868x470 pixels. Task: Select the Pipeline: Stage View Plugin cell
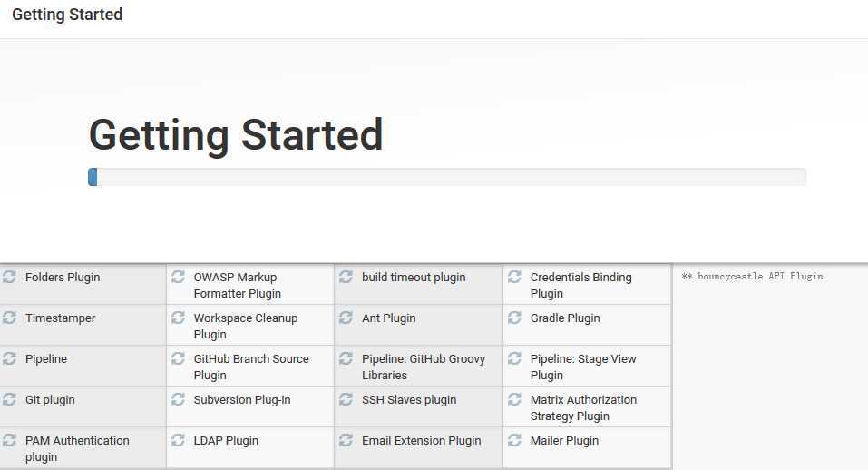pyautogui.click(x=587, y=366)
